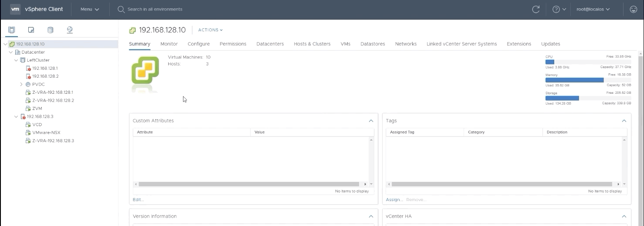Collapse the 192.168.128.10 vCenter tree node
Viewport: 644px width, 226px height.
(5, 44)
